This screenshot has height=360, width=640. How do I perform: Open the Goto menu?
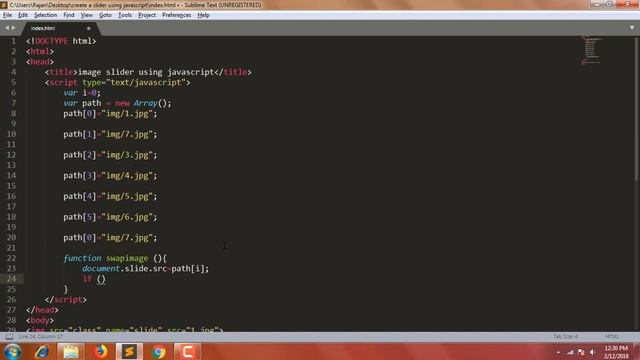click(x=105, y=15)
